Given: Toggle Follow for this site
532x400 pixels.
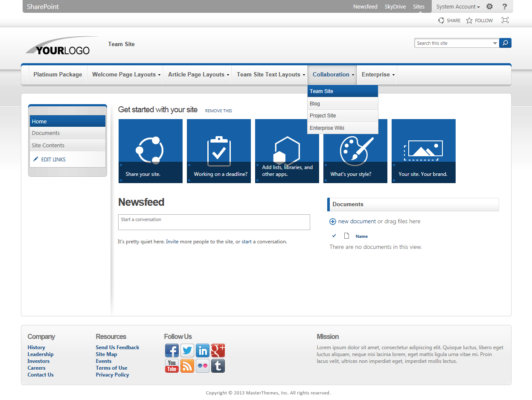Looking at the screenshot, I should (x=479, y=20).
